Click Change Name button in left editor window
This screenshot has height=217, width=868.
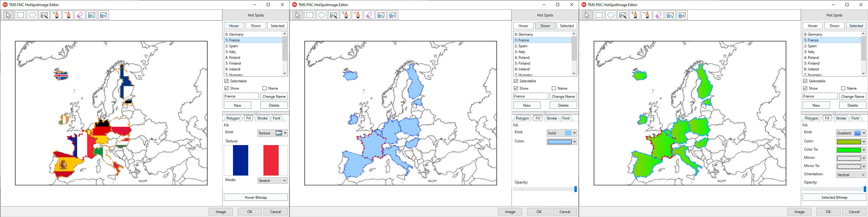[274, 96]
